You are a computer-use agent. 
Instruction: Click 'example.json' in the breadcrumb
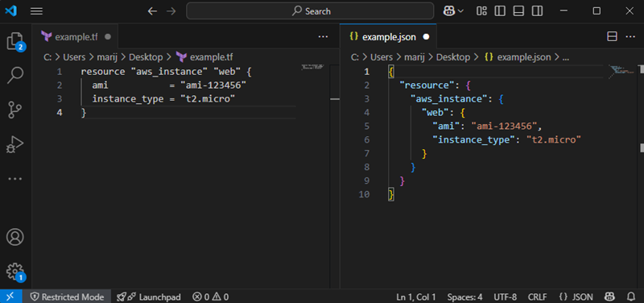click(x=524, y=56)
